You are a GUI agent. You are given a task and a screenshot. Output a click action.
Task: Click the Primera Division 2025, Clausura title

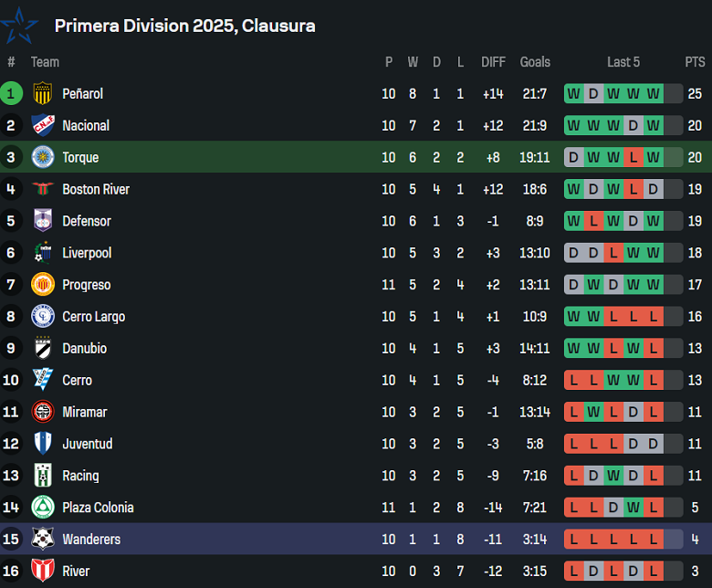[x=184, y=26]
